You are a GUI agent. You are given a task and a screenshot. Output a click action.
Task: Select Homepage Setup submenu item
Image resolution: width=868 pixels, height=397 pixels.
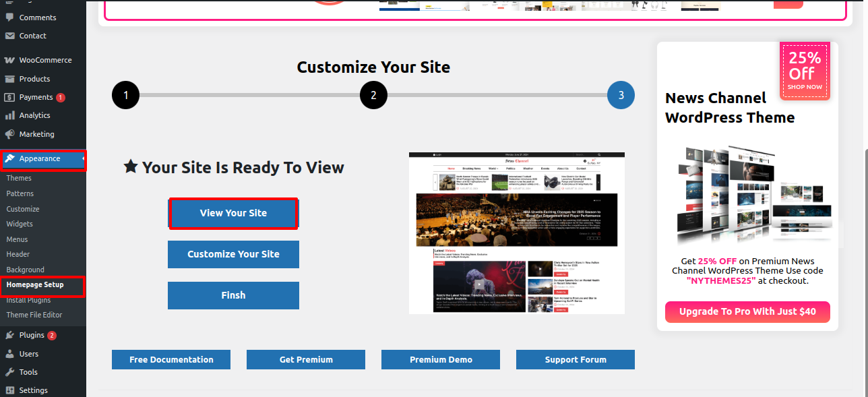(x=35, y=285)
